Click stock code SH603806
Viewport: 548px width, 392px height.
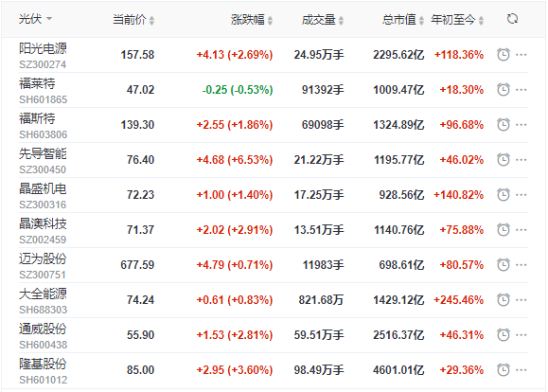43,134
